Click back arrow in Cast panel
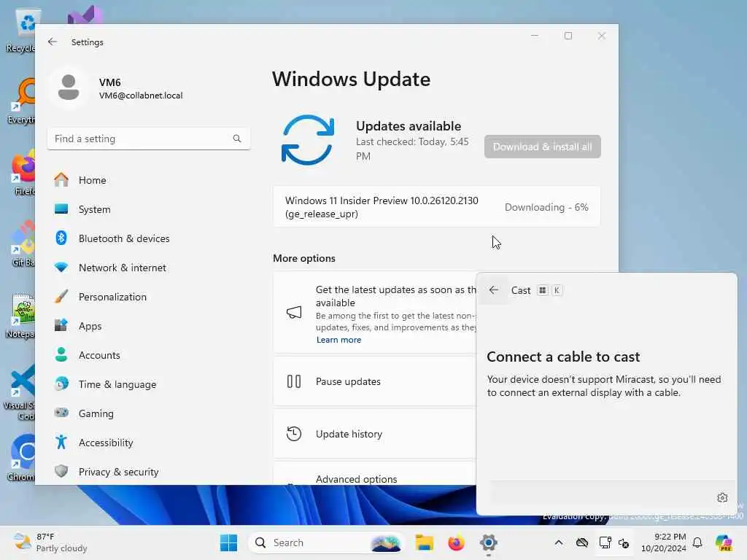 (494, 290)
